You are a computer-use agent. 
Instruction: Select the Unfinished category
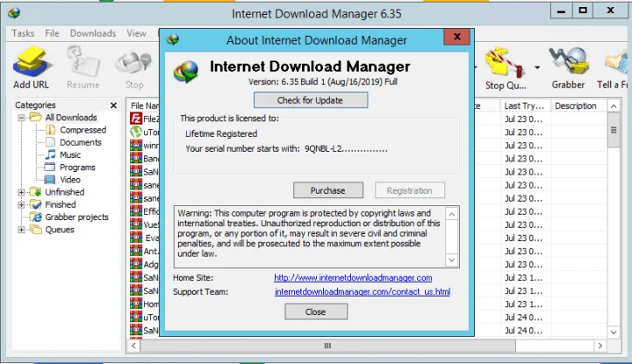64,192
